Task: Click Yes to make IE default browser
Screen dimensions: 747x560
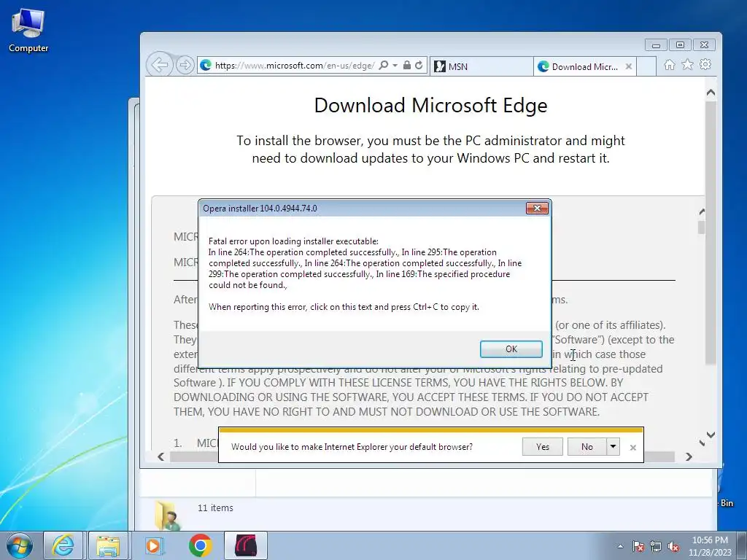Action: click(x=543, y=447)
